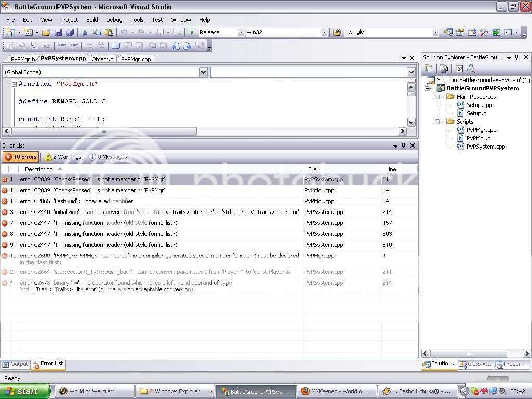Open the Properties Window toolbar icon
The image size is (532, 399).
pyautogui.click(x=460, y=32)
